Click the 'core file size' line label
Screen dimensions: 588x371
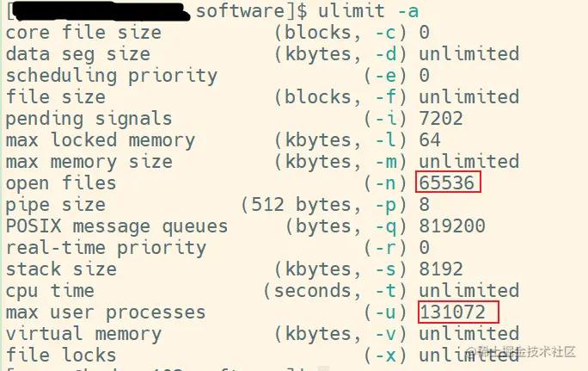tap(83, 33)
